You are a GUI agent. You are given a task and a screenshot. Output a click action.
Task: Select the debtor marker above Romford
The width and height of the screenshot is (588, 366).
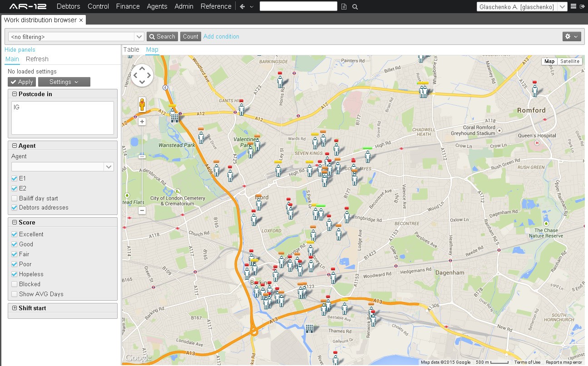(535, 90)
